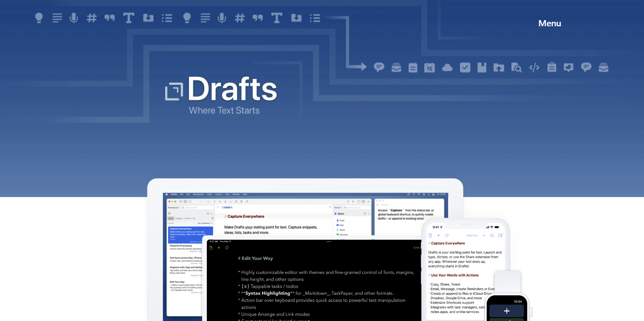Open Workspaces dropdown in Mac window
Viewport: 644px width, 321px height.
[x=174, y=208]
